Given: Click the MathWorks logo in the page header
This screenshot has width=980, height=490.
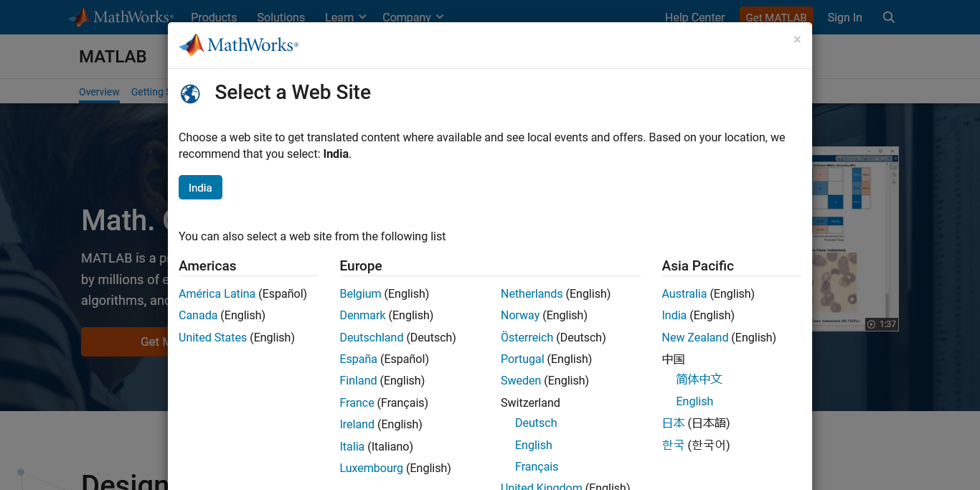Looking at the screenshot, I should 121,17.
